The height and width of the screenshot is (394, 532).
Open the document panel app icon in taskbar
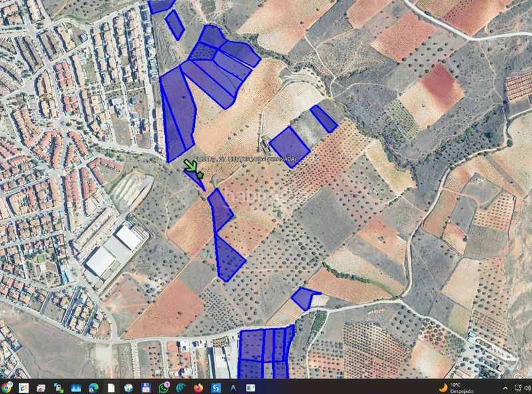[251, 387]
